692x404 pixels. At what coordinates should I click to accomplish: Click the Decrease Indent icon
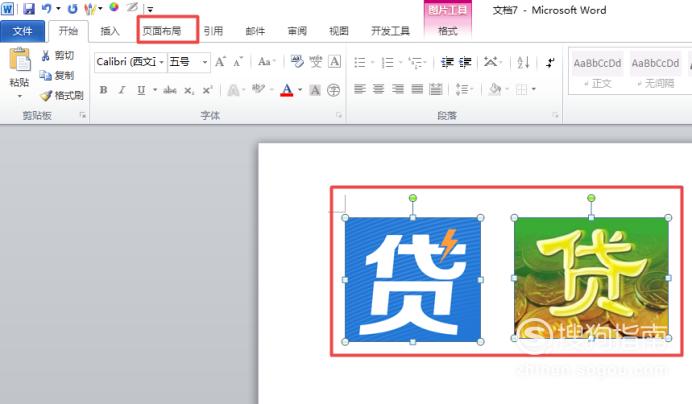pyautogui.click(x=447, y=63)
